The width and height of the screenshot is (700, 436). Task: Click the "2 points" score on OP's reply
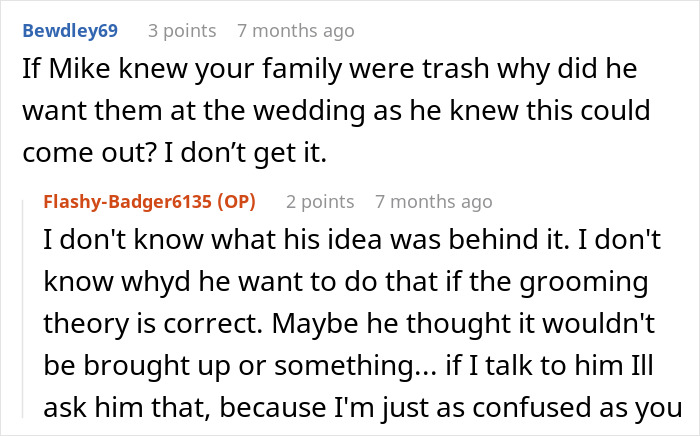[320, 202]
